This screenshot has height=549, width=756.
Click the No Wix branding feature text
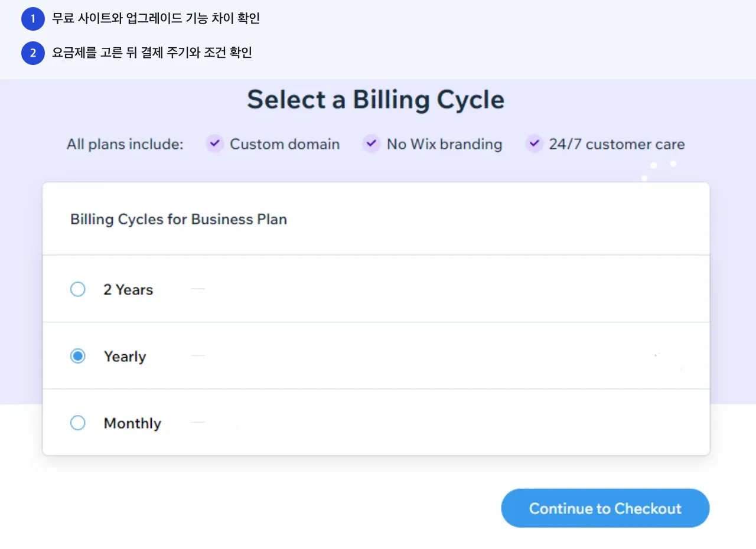pos(444,144)
